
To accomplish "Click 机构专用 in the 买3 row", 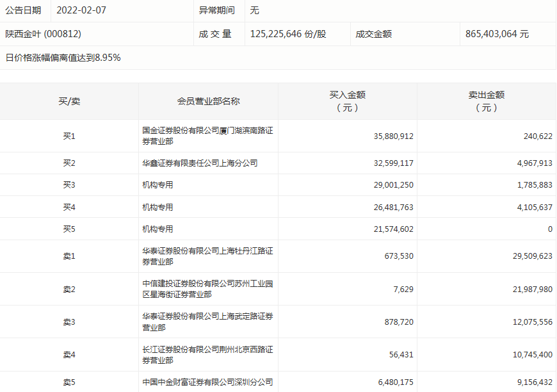I will coord(157,185).
